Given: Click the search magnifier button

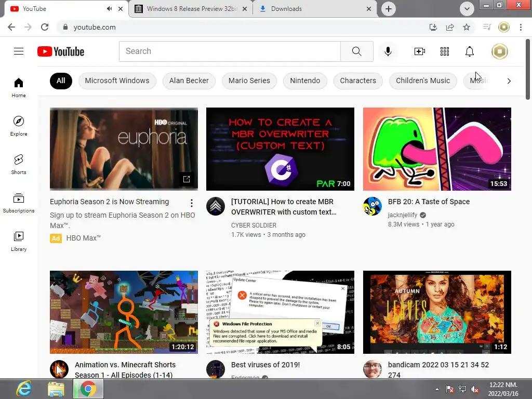Looking at the screenshot, I should [x=356, y=51].
